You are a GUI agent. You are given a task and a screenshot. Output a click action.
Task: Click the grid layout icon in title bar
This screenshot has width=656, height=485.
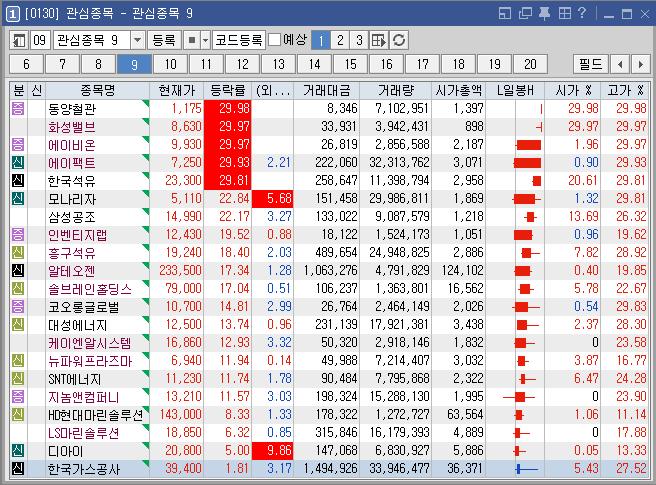565,14
